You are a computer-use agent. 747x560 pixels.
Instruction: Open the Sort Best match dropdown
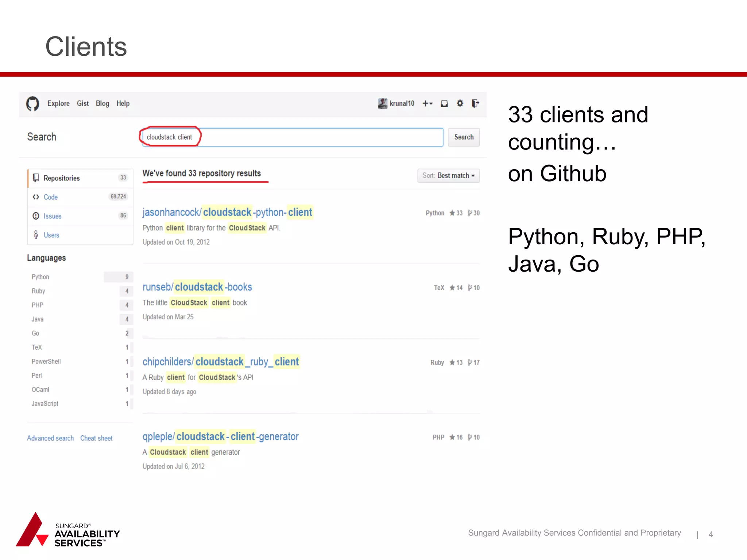point(448,176)
